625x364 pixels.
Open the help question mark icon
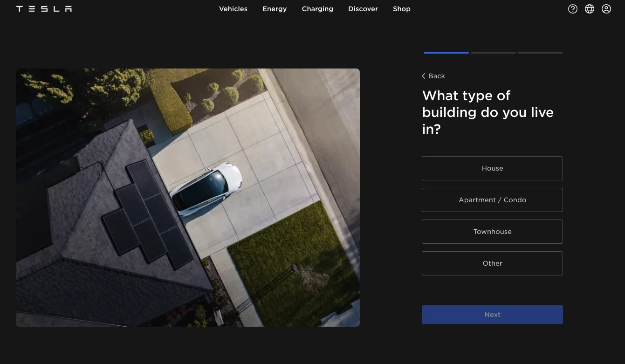pyautogui.click(x=573, y=9)
